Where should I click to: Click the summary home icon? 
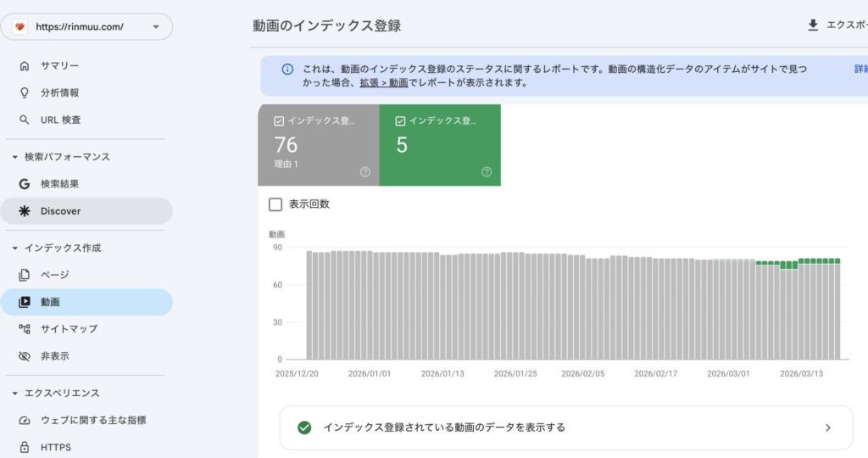24,65
